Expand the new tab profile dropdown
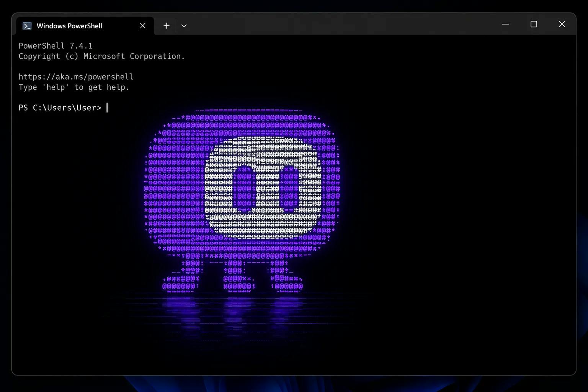The height and width of the screenshot is (392, 588). (x=184, y=26)
